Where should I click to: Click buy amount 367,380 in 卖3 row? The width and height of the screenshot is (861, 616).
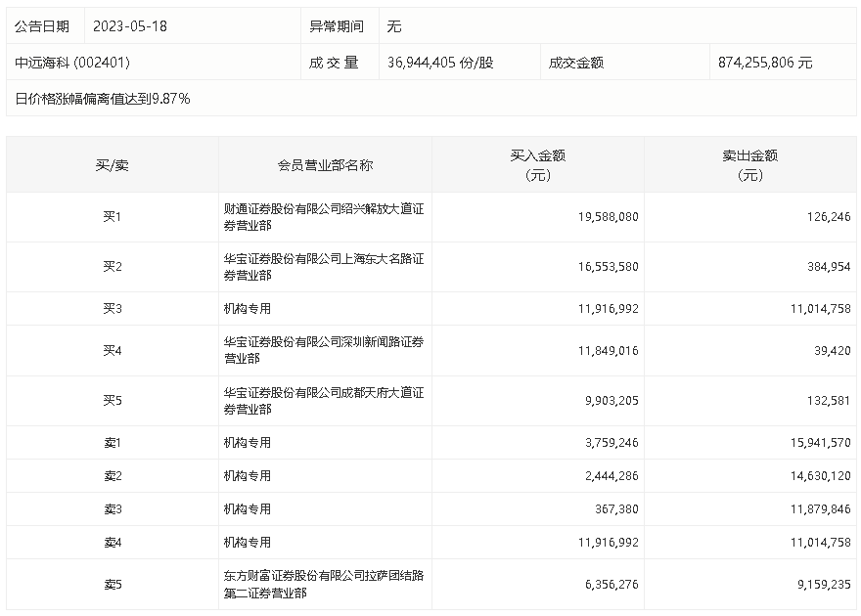coord(616,509)
